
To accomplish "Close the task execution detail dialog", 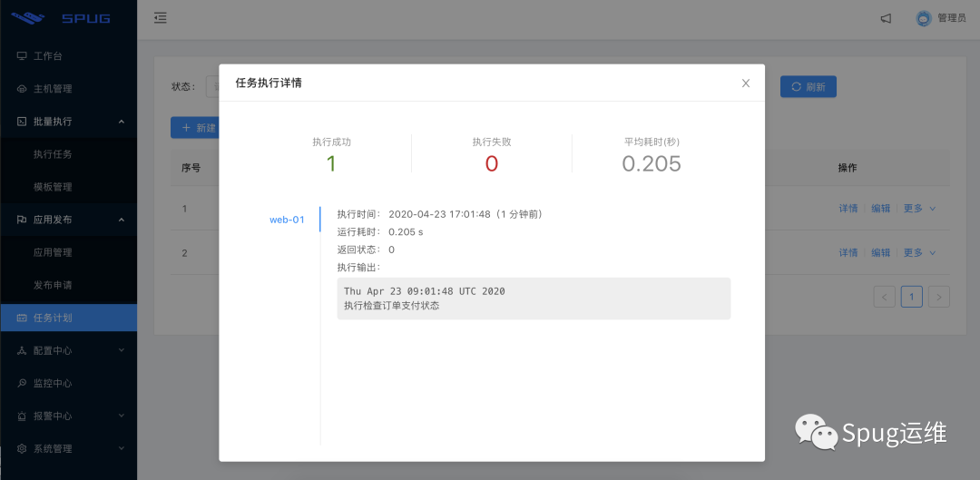I will point(746,83).
